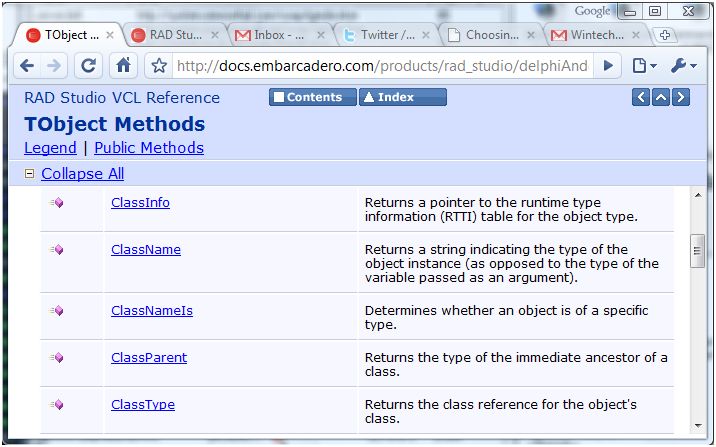The width and height of the screenshot is (716, 447).
Task: Close the Wintech... tab
Action: (636, 35)
